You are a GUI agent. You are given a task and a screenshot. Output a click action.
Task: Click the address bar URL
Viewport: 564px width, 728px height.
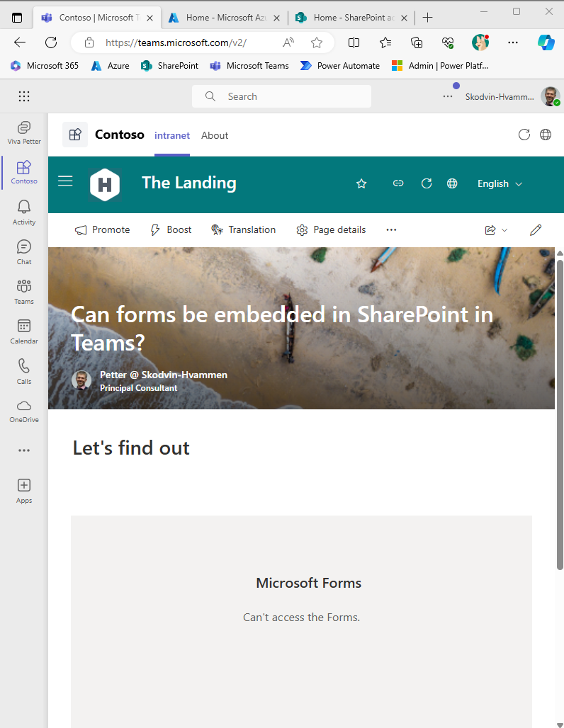pos(176,42)
